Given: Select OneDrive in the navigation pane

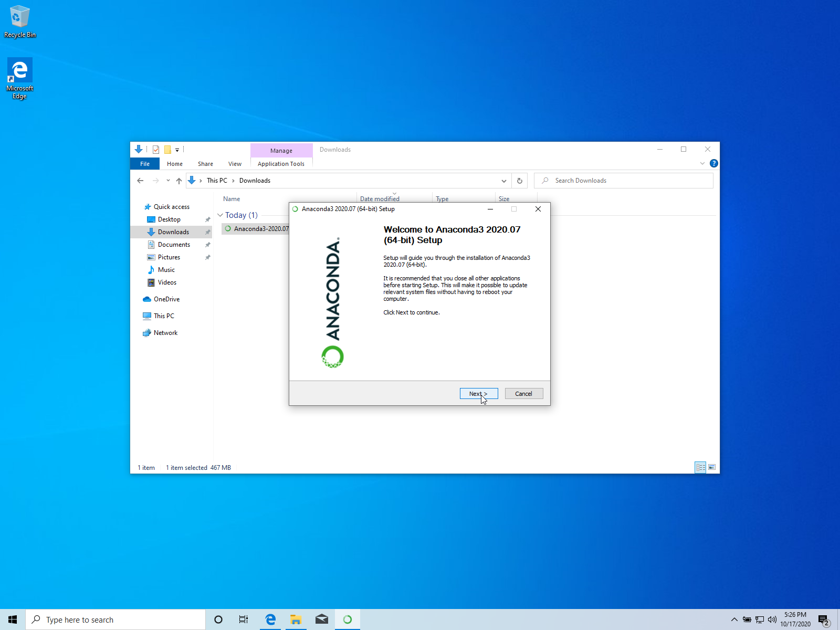Looking at the screenshot, I should (x=166, y=299).
